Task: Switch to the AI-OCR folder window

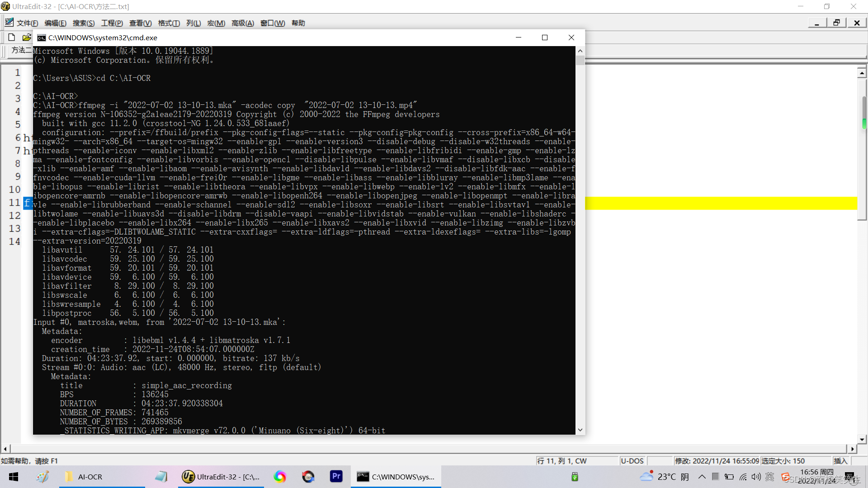Action: click(102, 477)
